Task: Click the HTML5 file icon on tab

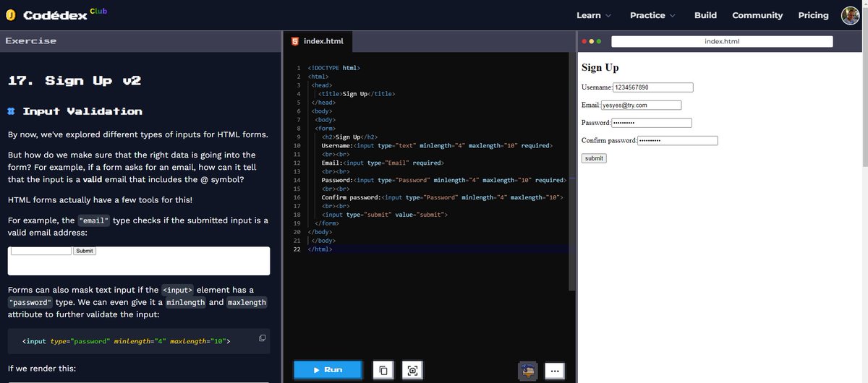Action: click(295, 41)
